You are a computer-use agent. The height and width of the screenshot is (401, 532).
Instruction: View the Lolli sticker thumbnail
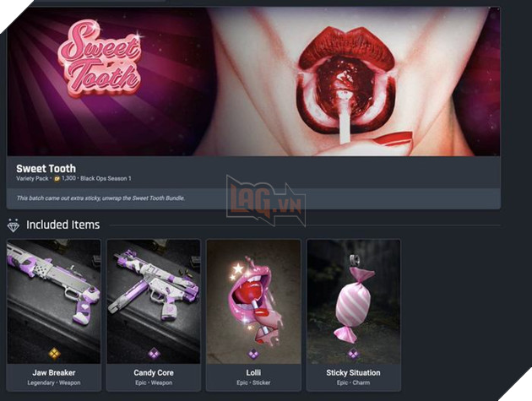tap(253, 301)
